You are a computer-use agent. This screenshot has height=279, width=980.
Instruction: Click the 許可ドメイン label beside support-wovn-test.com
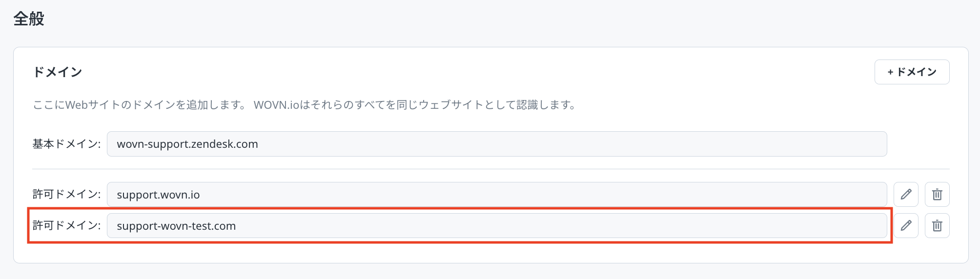click(x=66, y=225)
